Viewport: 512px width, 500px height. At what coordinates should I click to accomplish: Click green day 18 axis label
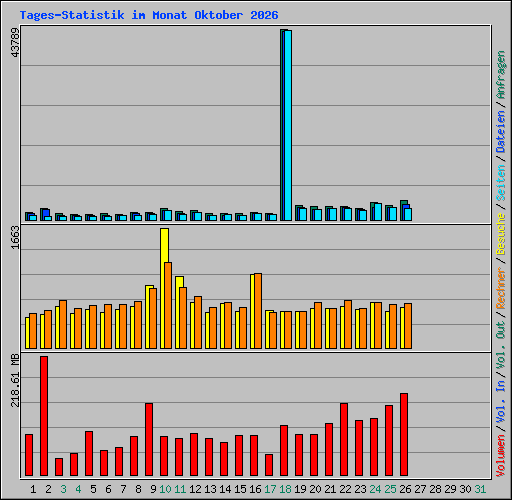[285, 489]
